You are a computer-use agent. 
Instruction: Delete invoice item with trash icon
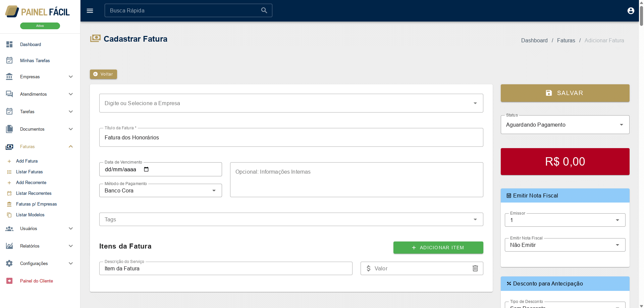pos(475,268)
